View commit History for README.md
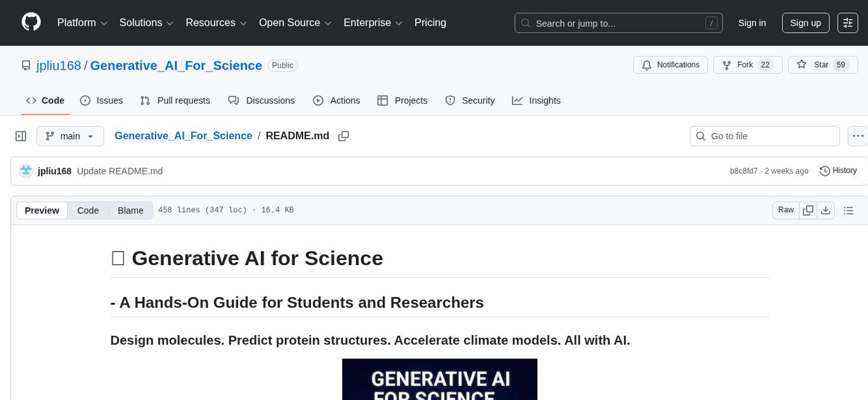This screenshot has width=868, height=400. tap(838, 171)
